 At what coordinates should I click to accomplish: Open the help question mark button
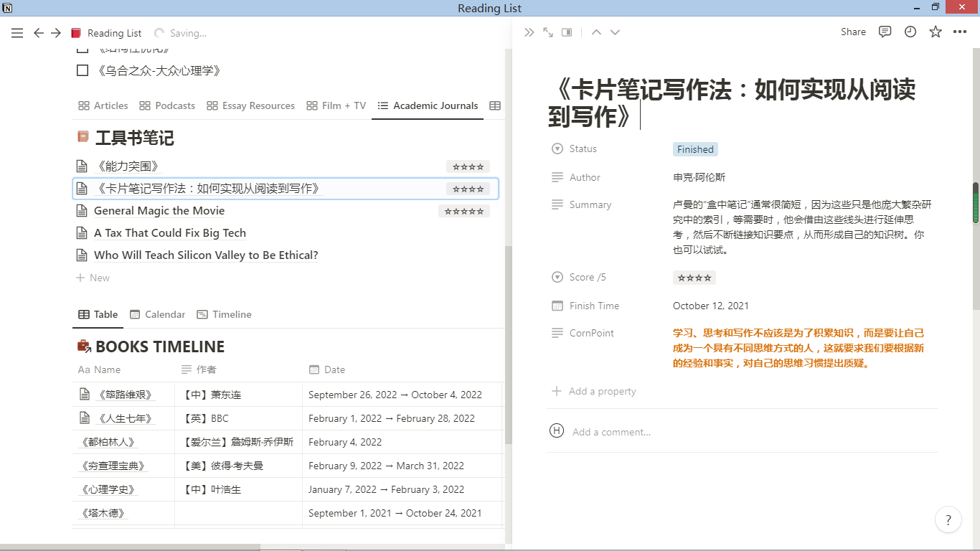(948, 520)
